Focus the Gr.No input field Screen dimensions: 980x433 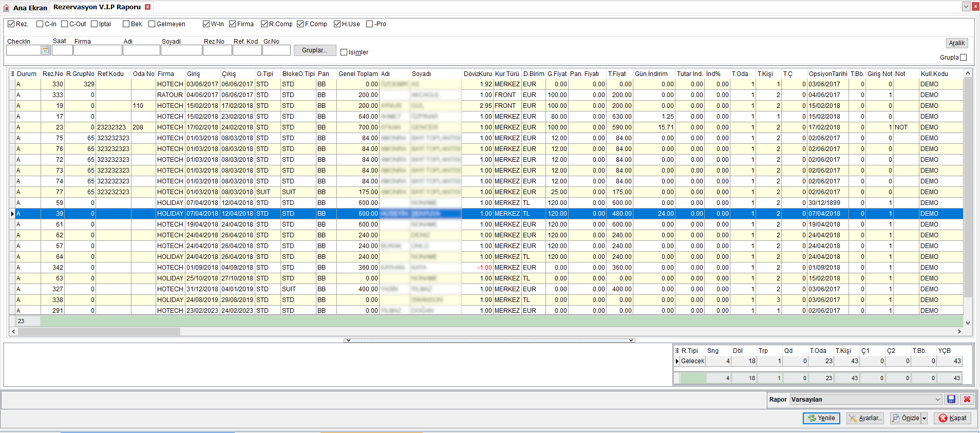click(277, 50)
